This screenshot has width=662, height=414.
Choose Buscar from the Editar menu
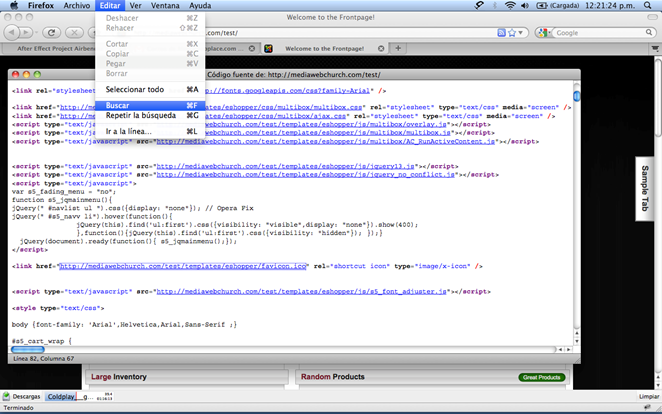point(118,105)
